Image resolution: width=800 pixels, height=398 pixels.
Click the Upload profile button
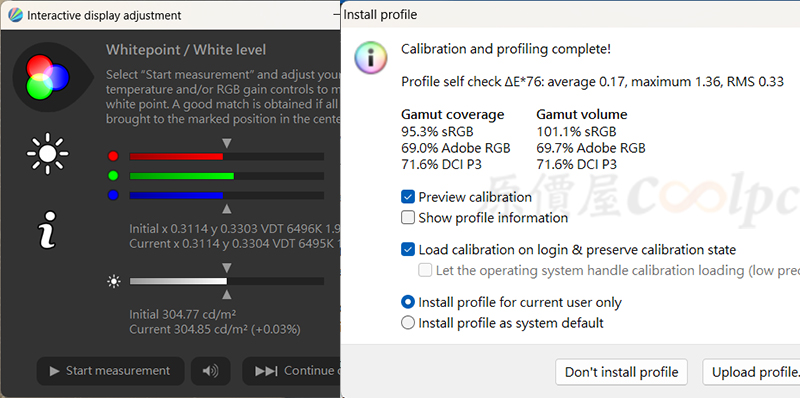(751, 372)
